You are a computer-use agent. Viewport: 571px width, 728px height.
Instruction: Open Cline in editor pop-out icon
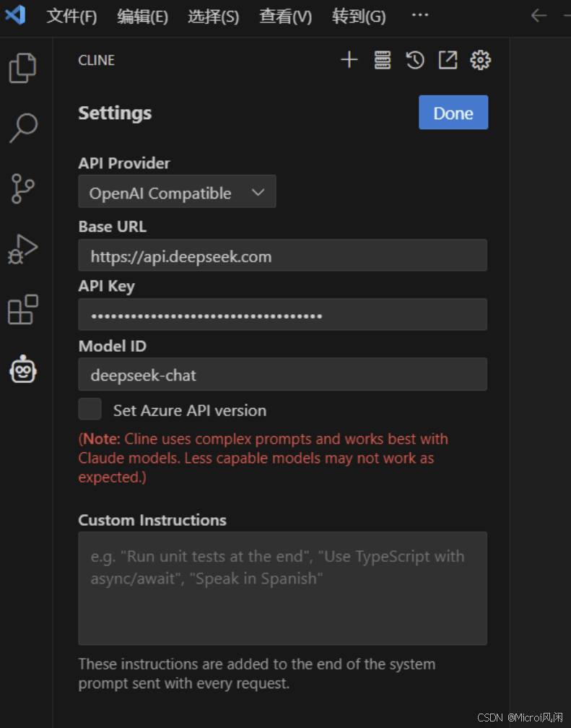click(x=448, y=60)
